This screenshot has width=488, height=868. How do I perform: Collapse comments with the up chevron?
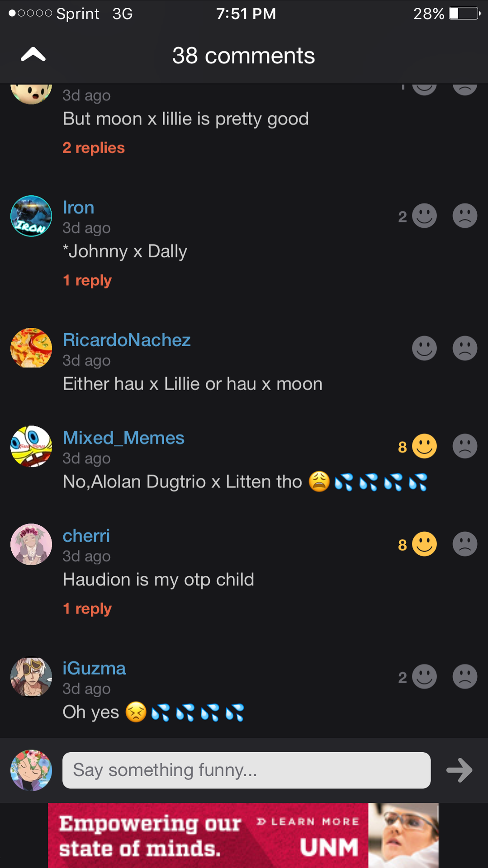point(33,55)
